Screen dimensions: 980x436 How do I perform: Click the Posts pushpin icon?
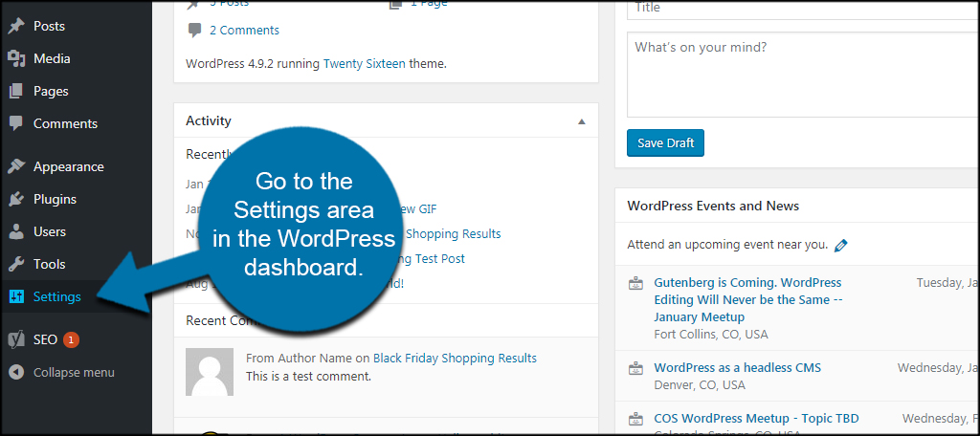click(15, 26)
